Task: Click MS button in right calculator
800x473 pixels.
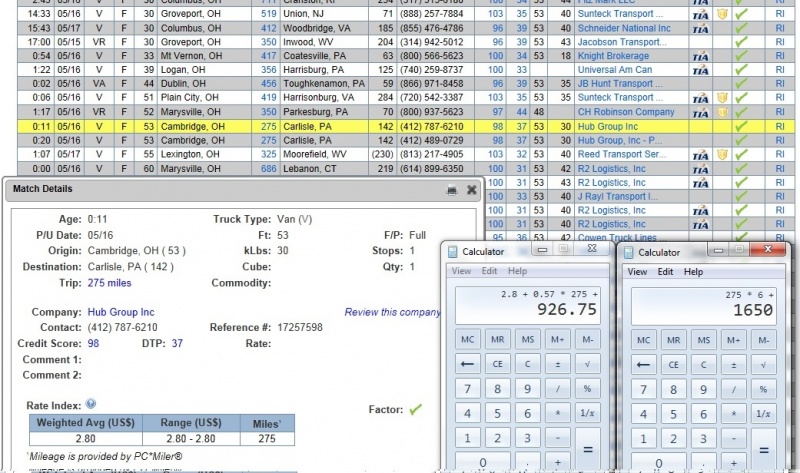Action: 704,340
